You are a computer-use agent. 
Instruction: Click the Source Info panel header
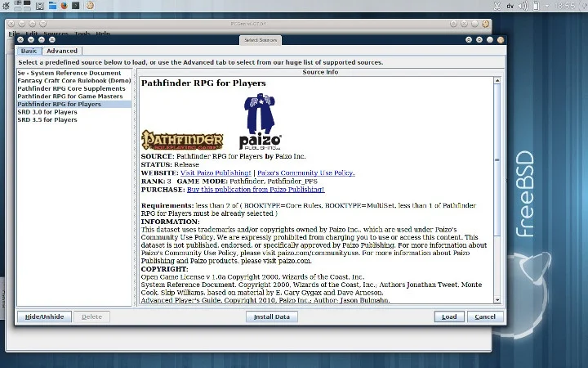point(320,72)
